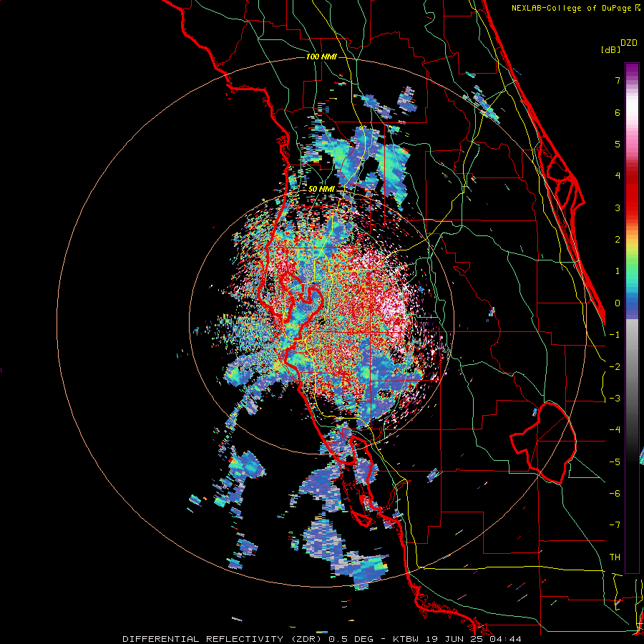Click the -7 value on color scale
Screen dimensions: 644x644
[615, 525]
